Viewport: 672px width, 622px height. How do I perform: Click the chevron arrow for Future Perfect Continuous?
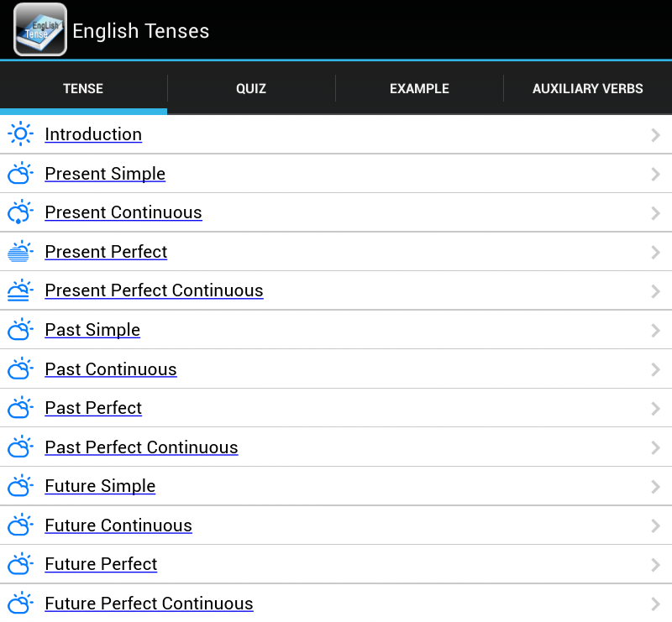pyautogui.click(x=655, y=604)
